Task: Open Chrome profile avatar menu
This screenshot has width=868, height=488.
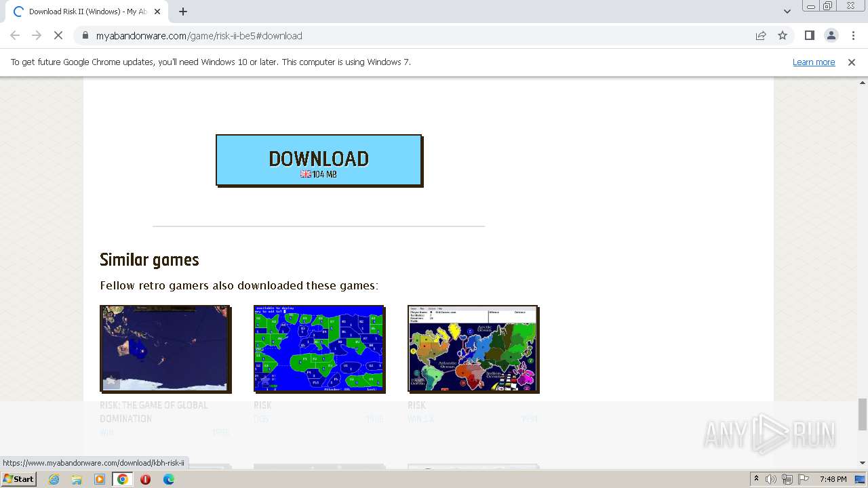Action: (x=831, y=35)
